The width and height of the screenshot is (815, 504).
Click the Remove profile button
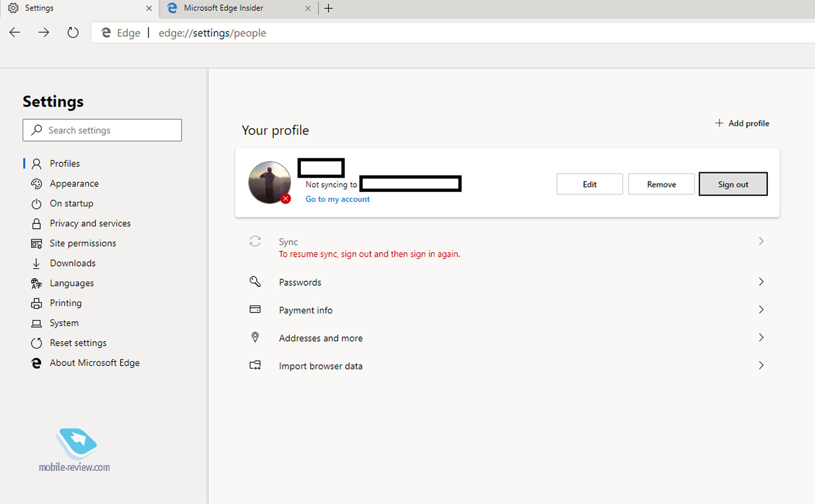click(661, 184)
